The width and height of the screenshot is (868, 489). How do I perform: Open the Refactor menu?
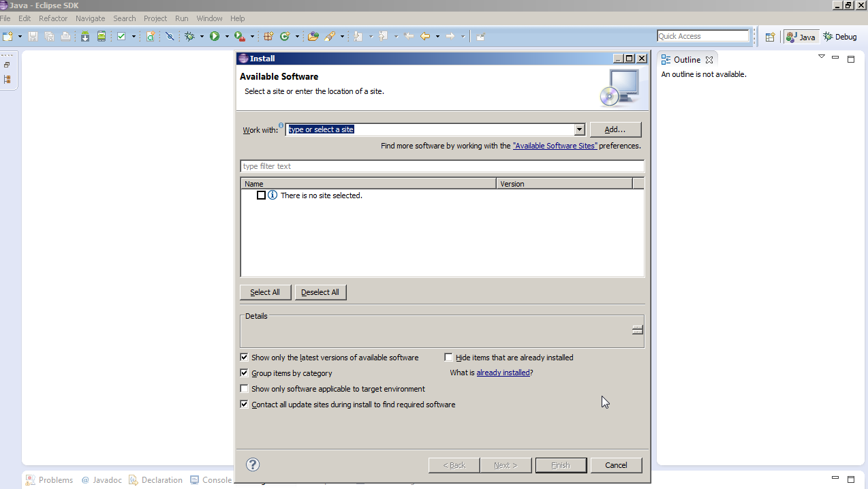pyautogui.click(x=53, y=18)
